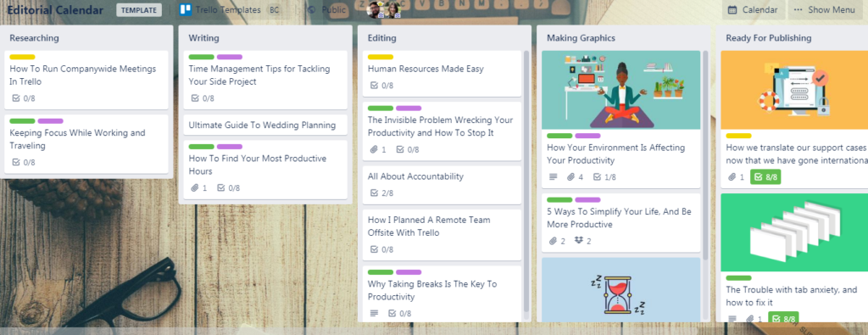
Task: Click the Editing list title
Action: pyautogui.click(x=382, y=38)
